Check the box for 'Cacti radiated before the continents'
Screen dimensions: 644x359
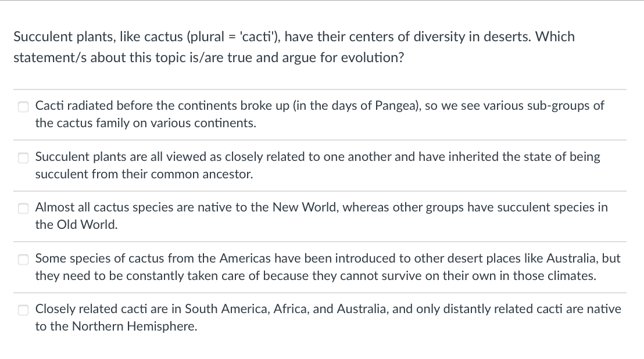[x=23, y=107]
